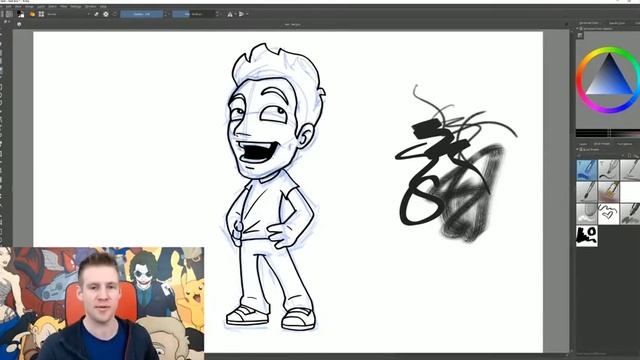Toggle eraser mode in toolbar
The width and height of the screenshot is (640, 360).
click(x=96, y=14)
